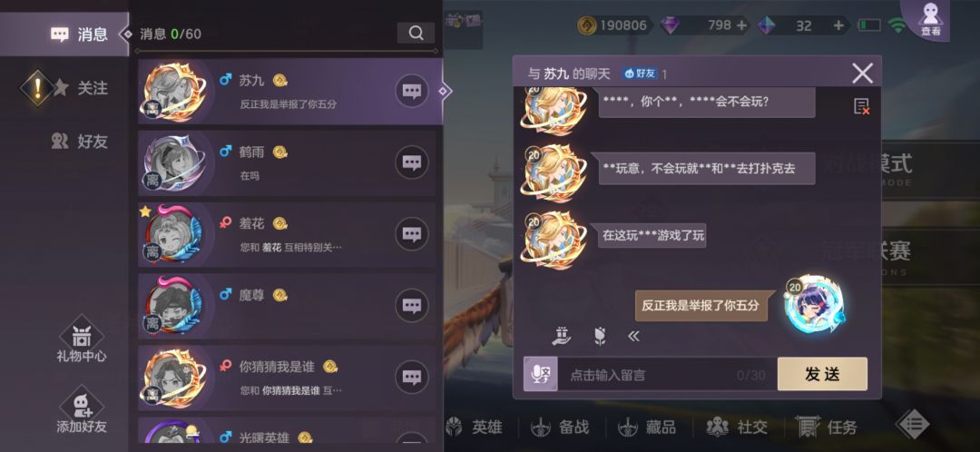
Task: Open 添加好友 add friend icon
Action: click(x=82, y=412)
